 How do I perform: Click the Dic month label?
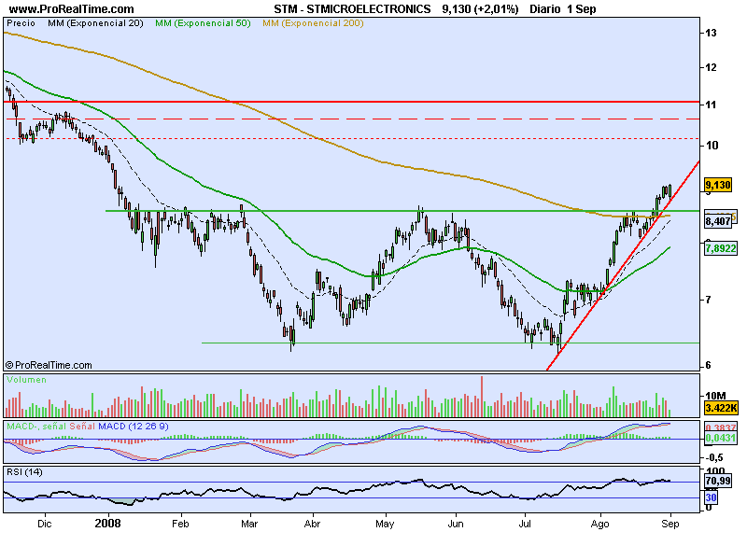(44, 524)
